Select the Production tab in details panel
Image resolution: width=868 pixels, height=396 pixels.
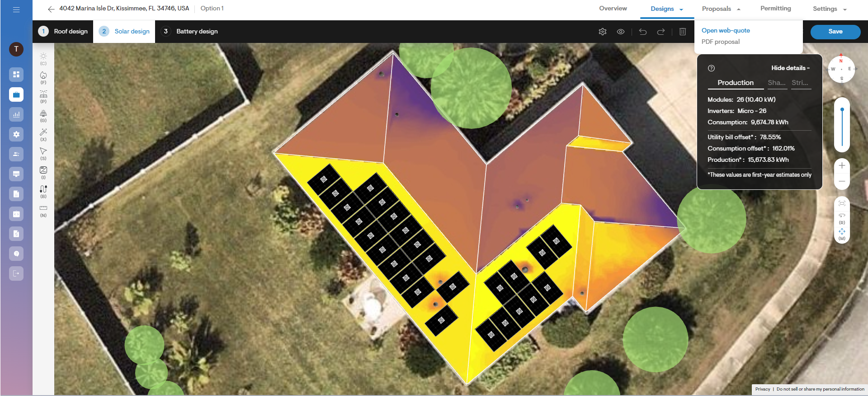[736, 83]
